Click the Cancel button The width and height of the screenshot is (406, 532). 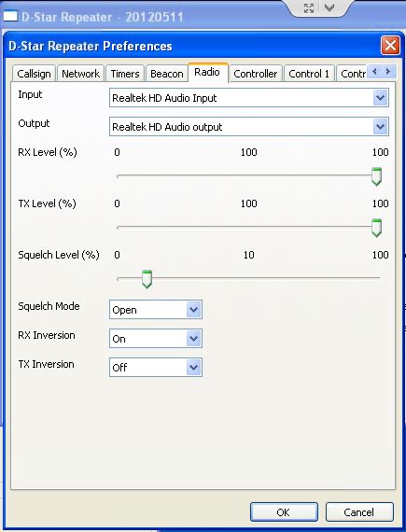click(x=359, y=512)
